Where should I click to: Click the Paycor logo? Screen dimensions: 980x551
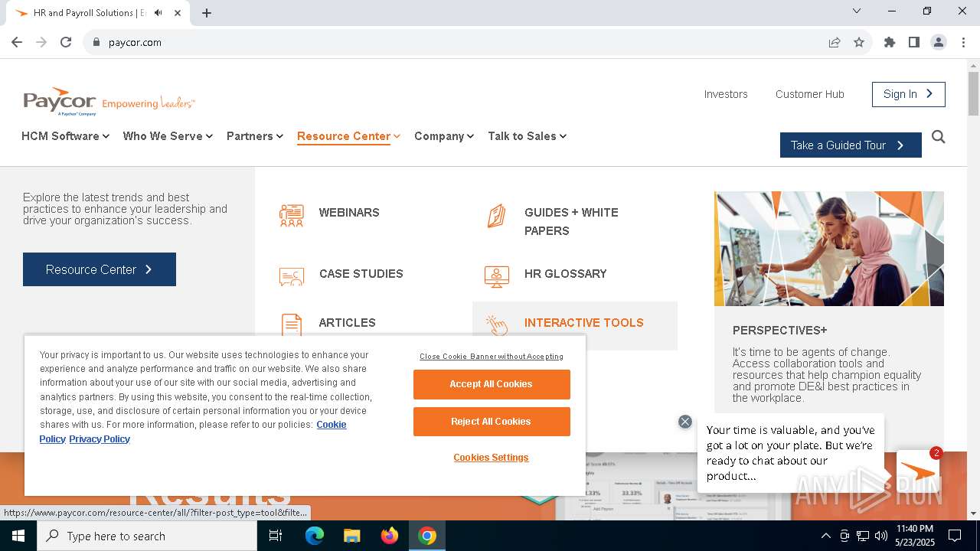click(x=109, y=102)
